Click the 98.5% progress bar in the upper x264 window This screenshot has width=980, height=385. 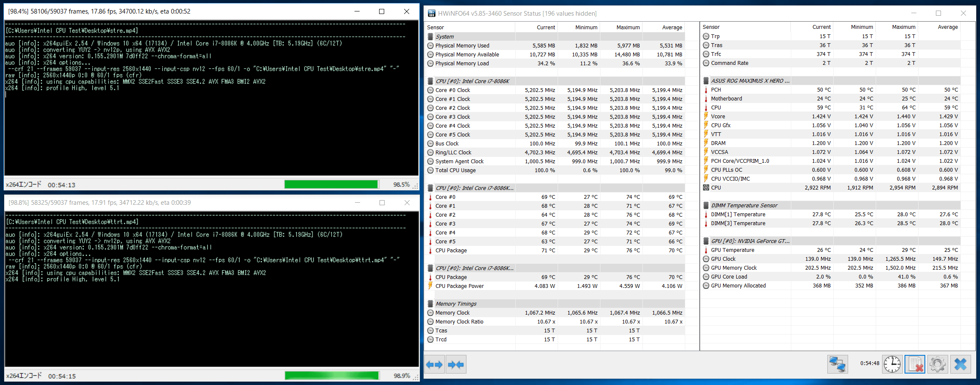pos(331,184)
